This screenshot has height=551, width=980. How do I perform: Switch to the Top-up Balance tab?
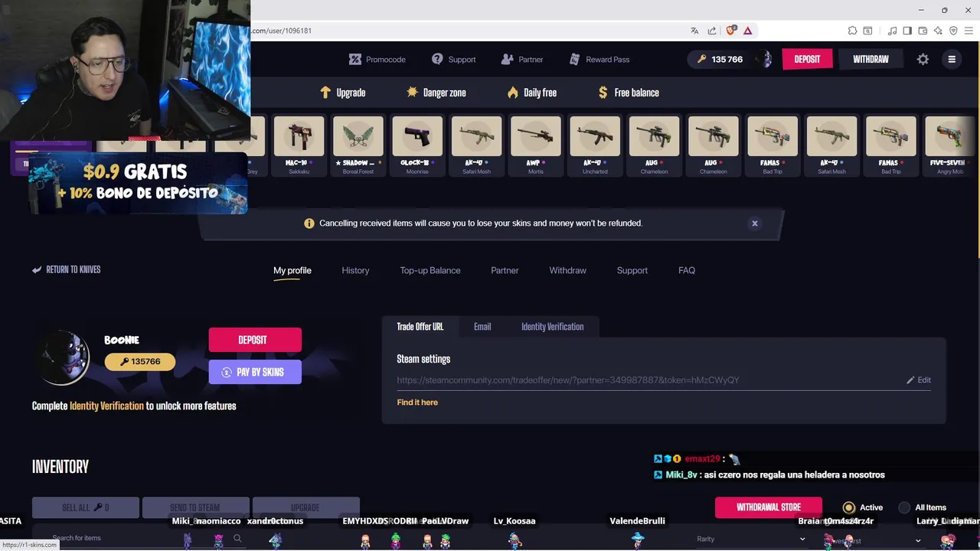click(430, 270)
